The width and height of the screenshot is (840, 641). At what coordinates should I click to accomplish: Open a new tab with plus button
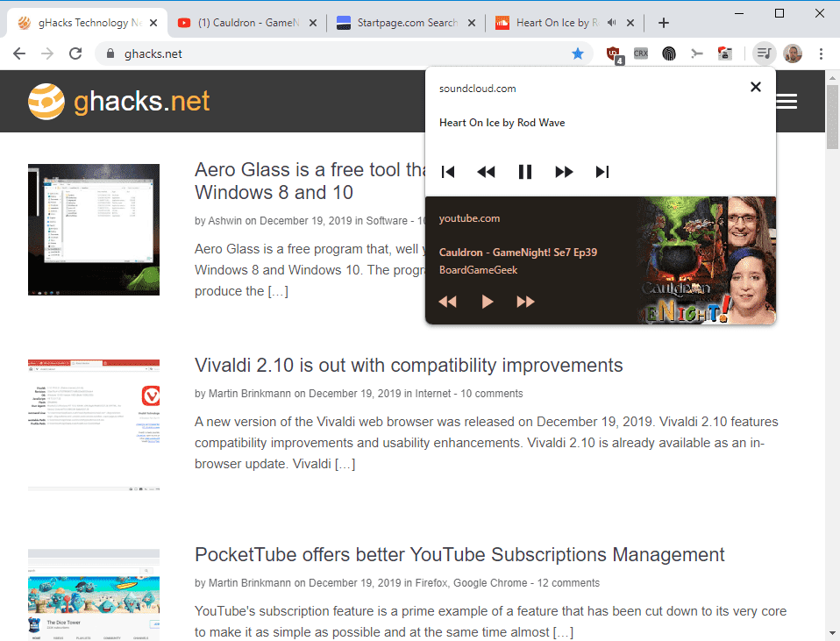click(x=663, y=23)
